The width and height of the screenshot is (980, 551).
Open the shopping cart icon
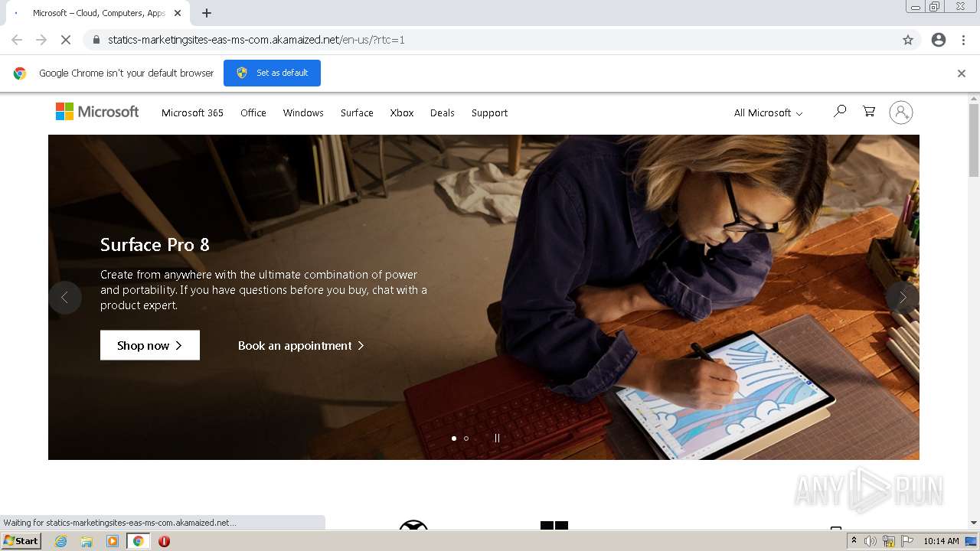pyautogui.click(x=869, y=112)
